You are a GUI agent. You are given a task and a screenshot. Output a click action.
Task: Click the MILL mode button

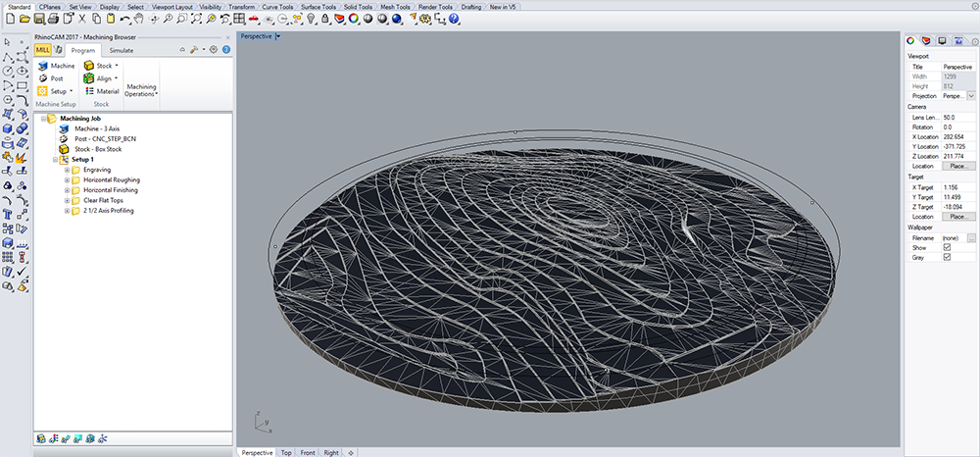[45, 49]
